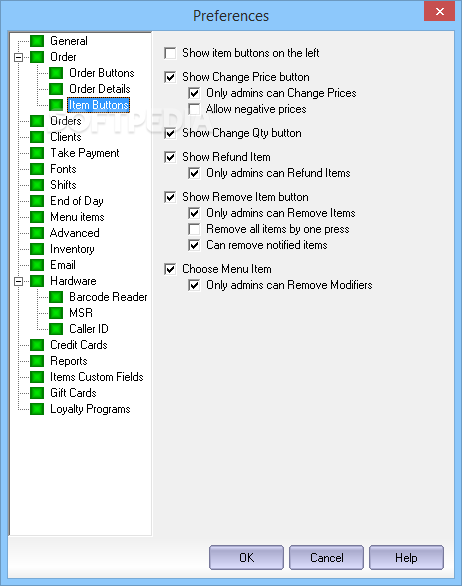
Task: Uncheck Only admins can Refund Items
Action: 194,173
